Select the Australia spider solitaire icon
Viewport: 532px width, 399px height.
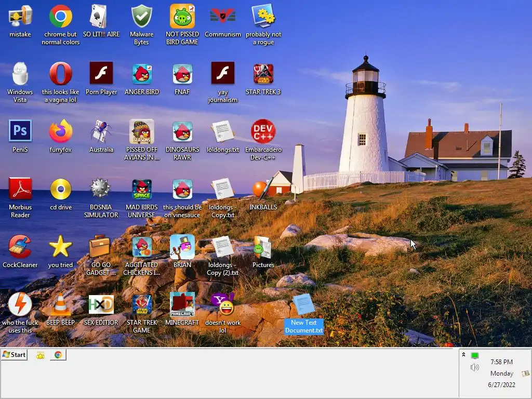[101, 131]
